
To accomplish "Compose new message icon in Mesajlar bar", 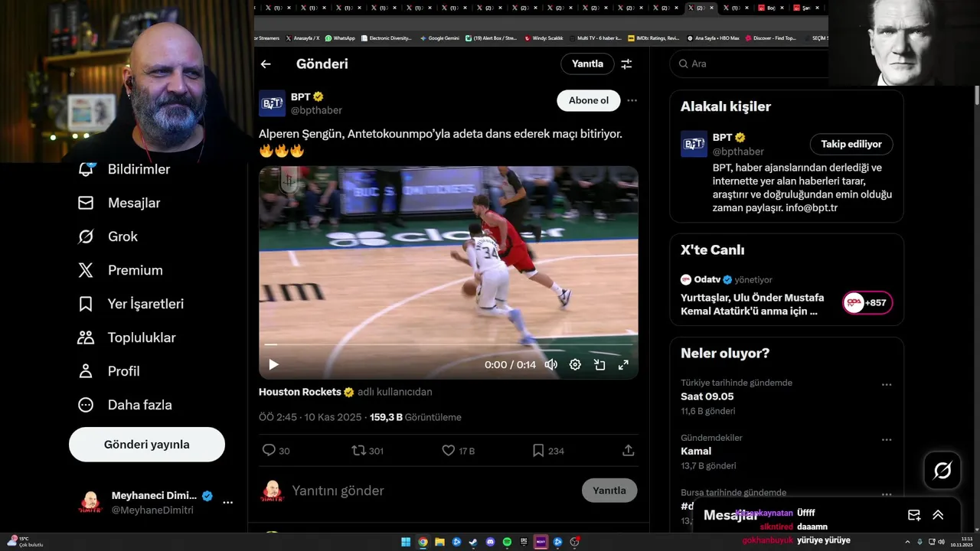I will click(x=914, y=515).
